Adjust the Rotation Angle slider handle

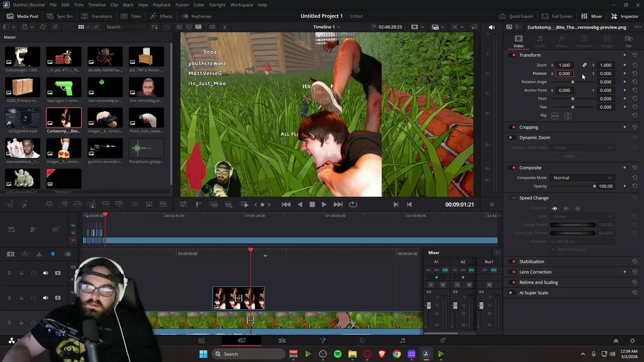573,82
